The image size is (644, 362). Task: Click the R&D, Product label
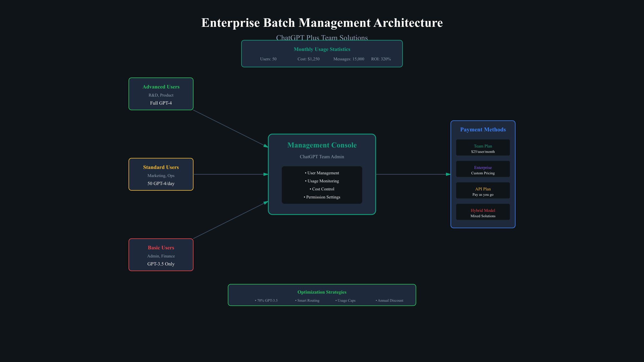point(161,95)
